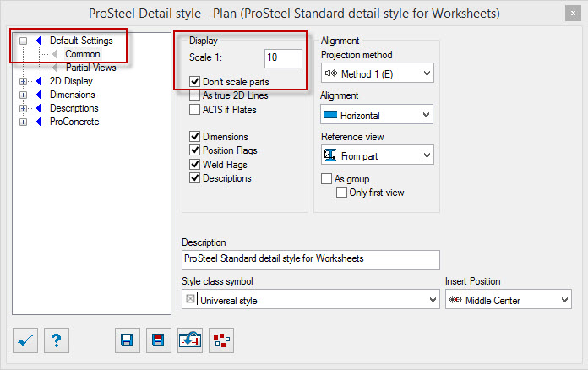Image resolution: width=588 pixels, height=370 pixels.
Task: Open help with the question mark button
Action: tap(57, 340)
